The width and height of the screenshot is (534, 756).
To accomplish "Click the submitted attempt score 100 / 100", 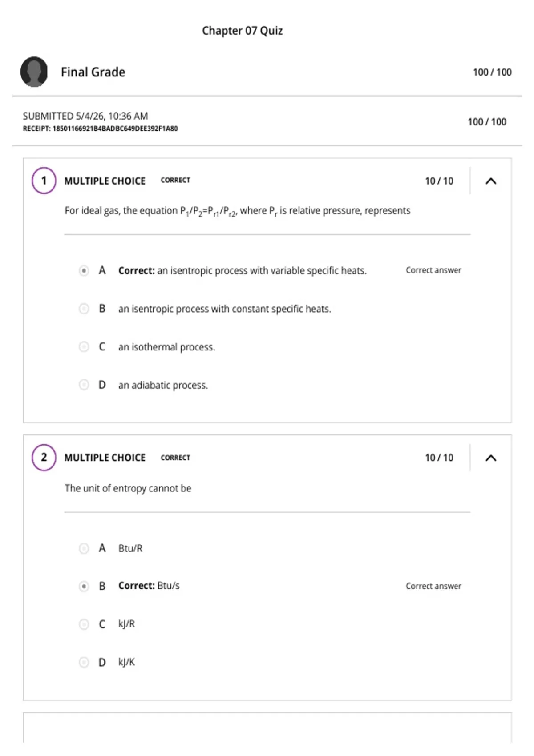I will [487, 122].
